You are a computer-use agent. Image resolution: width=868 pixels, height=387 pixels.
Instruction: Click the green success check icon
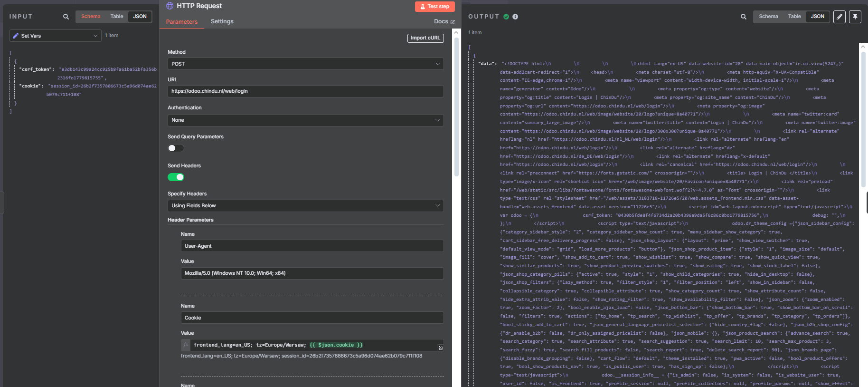tap(506, 17)
